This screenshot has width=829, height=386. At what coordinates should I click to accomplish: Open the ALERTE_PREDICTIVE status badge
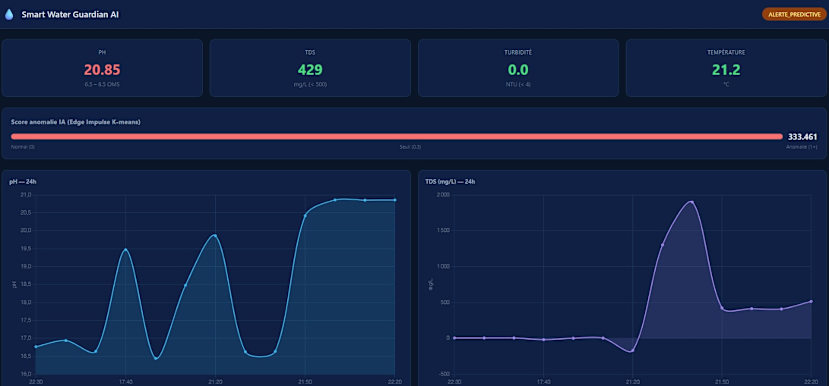(x=794, y=14)
